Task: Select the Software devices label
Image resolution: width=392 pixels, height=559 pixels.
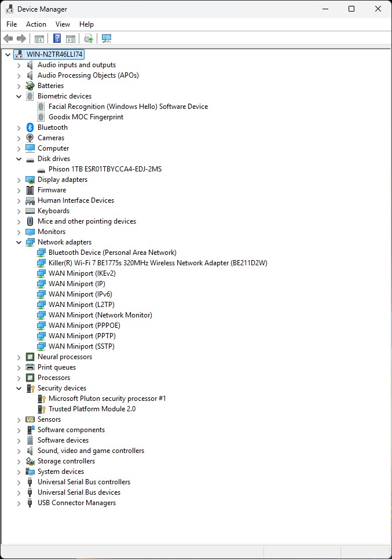Action: [x=63, y=440]
